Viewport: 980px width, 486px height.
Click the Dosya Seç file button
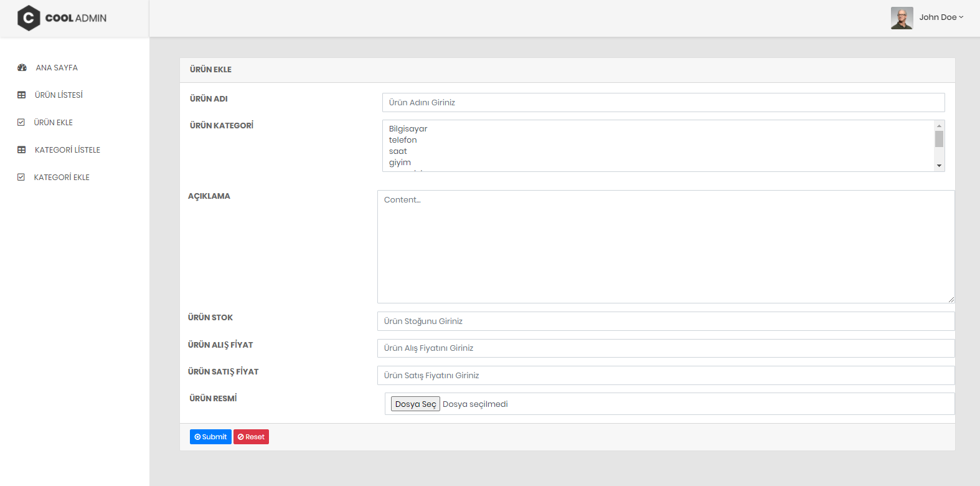coord(415,404)
